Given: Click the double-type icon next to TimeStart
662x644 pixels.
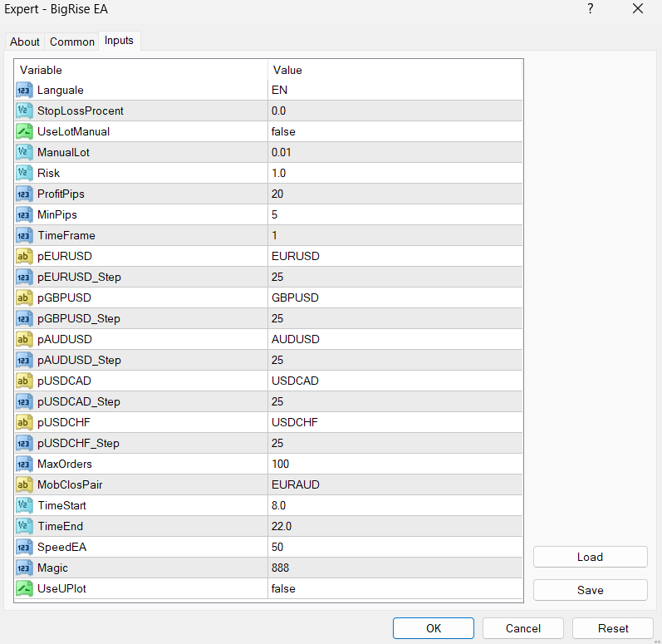Looking at the screenshot, I should point(24,505).
